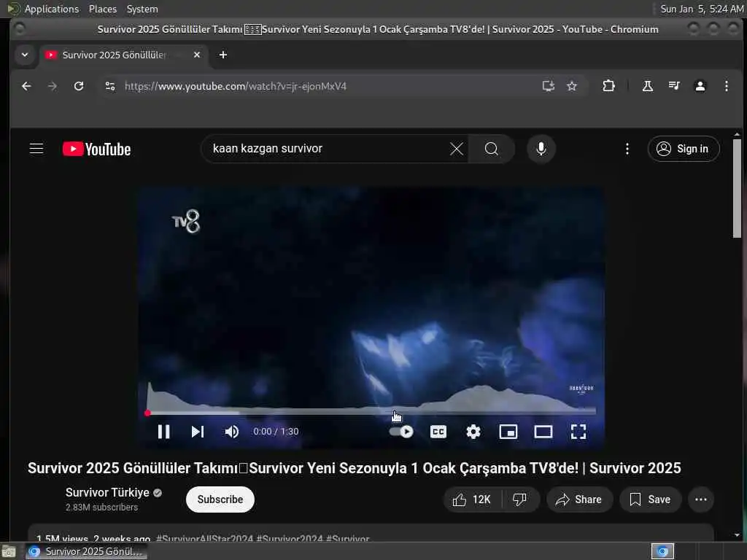The width and height of the screenshot is (747, 560).
Task: Mute the video volume
Action: pyautogui.click(x=231, y=432)
